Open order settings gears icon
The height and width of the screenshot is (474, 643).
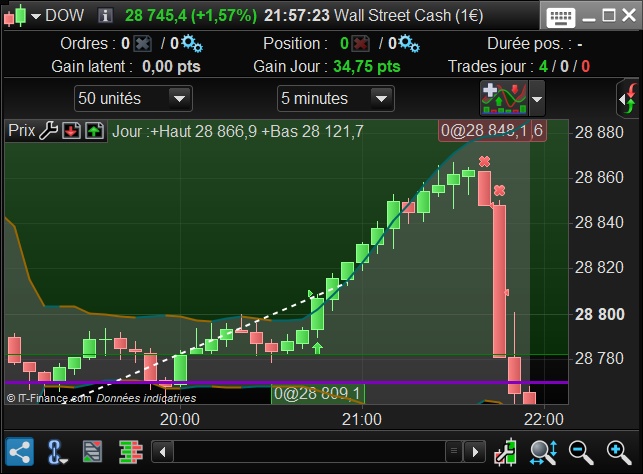coord(192,43)
